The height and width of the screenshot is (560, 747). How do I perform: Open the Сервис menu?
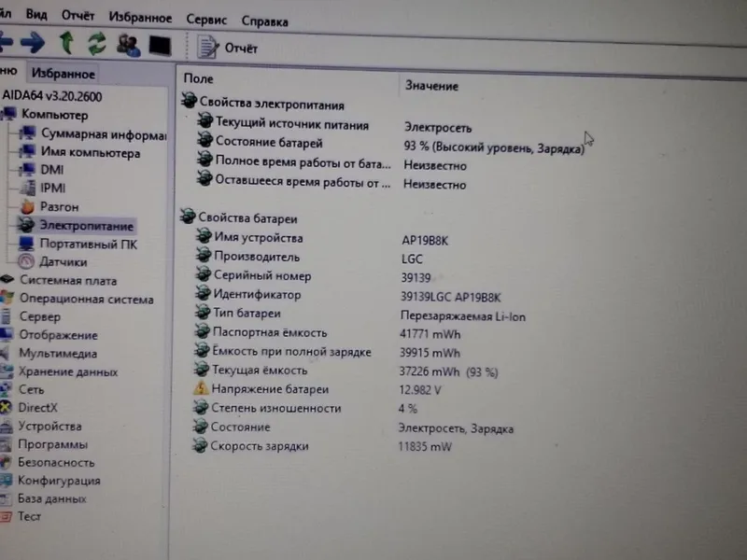[x=206, y=20]
